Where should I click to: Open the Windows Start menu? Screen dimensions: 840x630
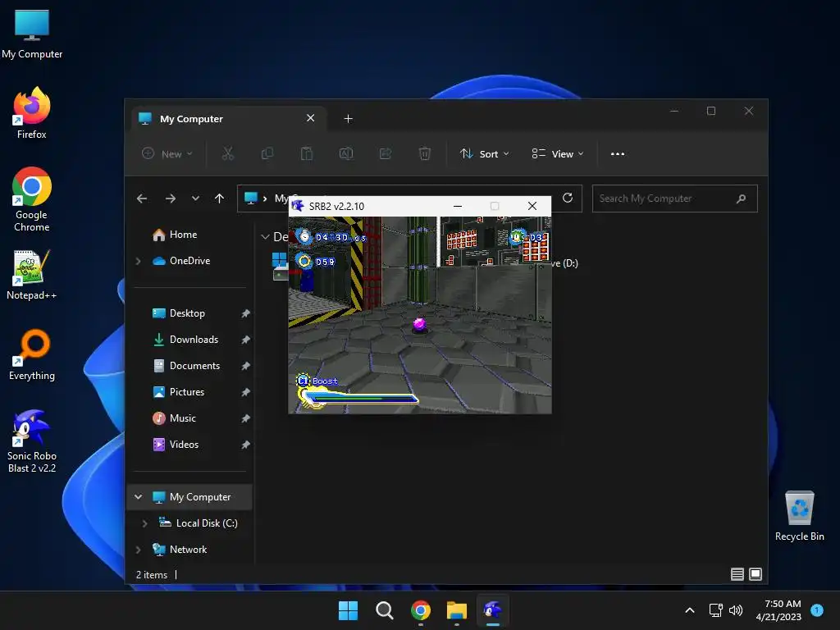[x=348, y=610]
